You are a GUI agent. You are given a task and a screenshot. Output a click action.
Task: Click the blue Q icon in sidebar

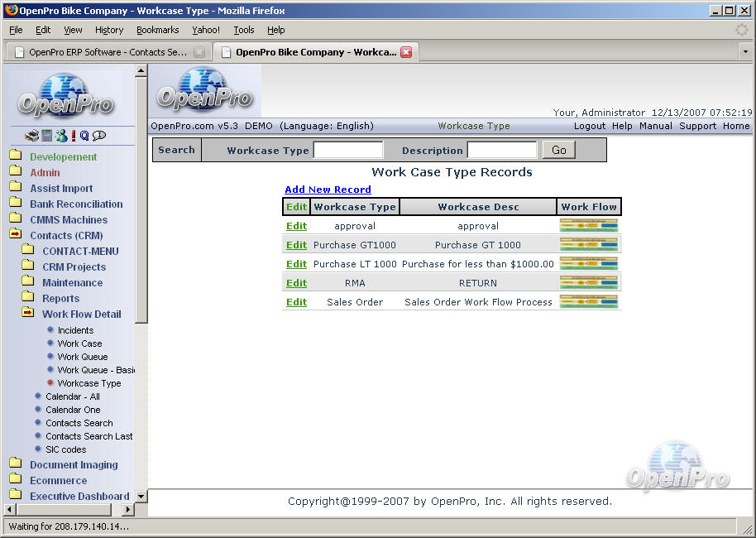[84, 136]
